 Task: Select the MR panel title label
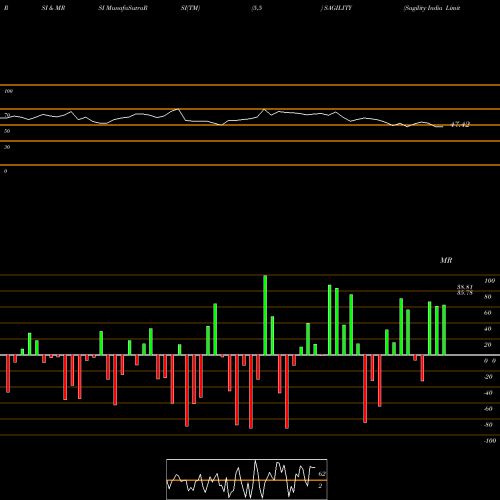click(x=446, y=260)
